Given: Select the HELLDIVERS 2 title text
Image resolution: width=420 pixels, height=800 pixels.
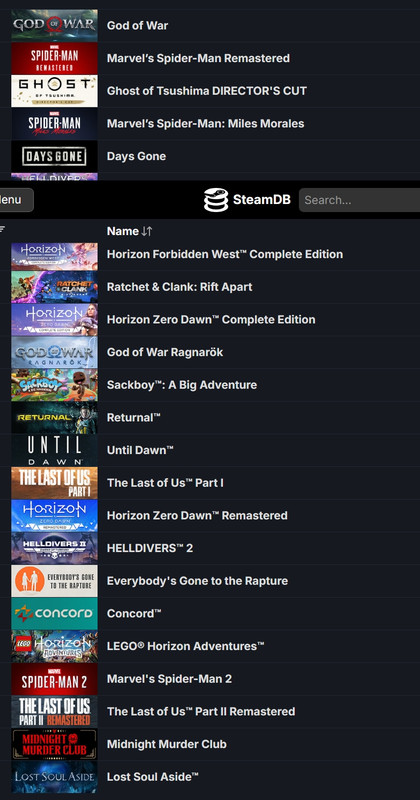Looking at the screenshot, I should [x=150, y=548].
